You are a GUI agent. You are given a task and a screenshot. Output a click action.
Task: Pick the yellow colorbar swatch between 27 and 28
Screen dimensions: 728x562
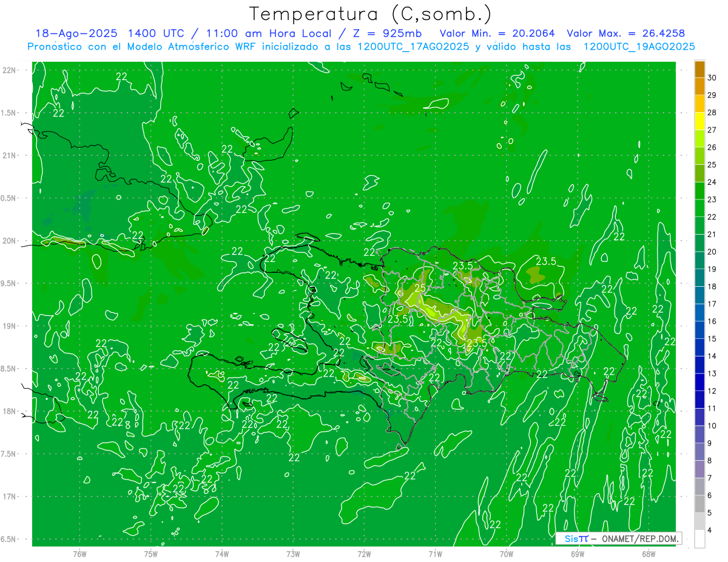coord(699,121)
